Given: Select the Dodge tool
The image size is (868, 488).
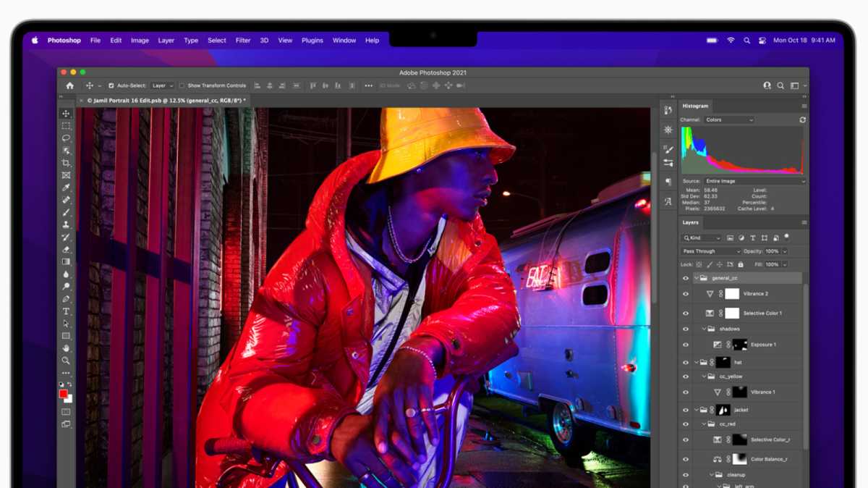Looking at the screenshot, I should [x=66, y=287].
